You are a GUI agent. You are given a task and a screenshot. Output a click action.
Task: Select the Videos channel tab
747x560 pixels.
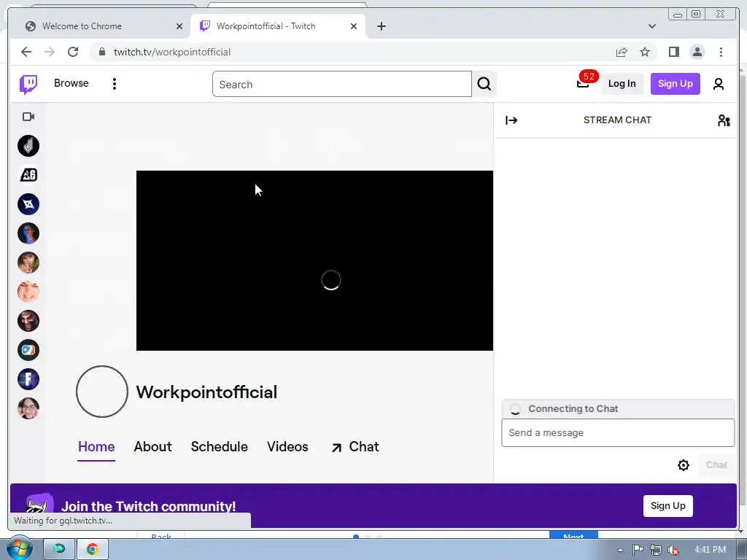point(287,447)
